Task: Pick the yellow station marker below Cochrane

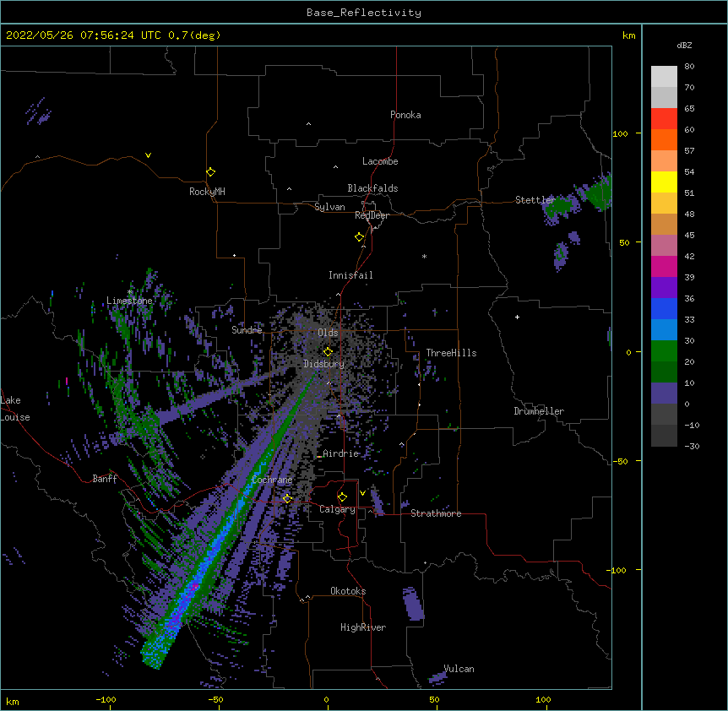Action: coord(287,498)
